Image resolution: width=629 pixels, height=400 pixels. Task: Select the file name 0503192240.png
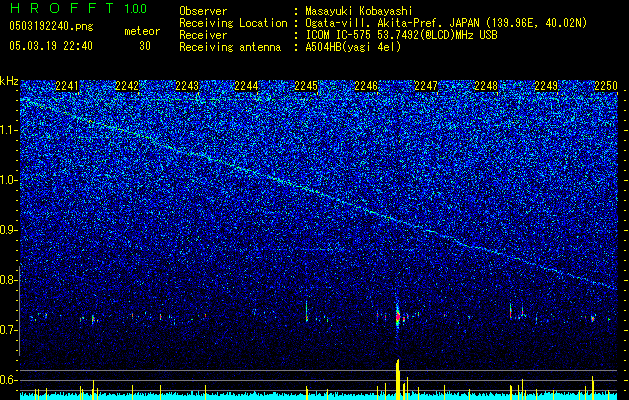click(x=51, y=26)
